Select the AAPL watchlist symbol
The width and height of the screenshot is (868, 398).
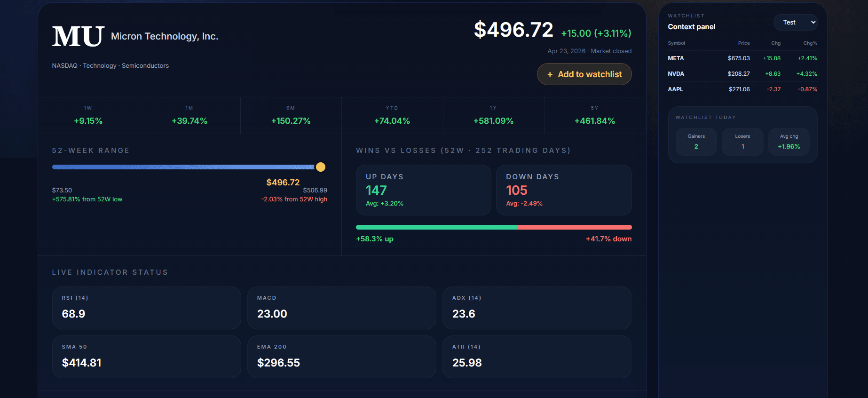tap(675, 89)
